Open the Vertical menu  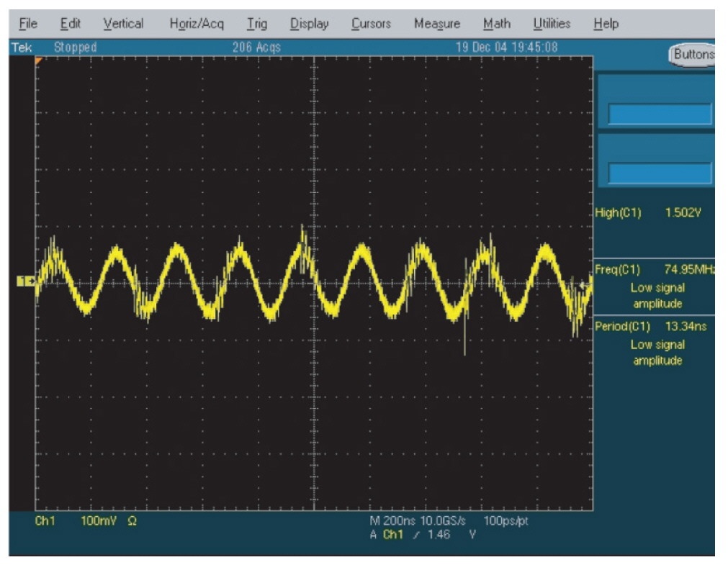122,24
